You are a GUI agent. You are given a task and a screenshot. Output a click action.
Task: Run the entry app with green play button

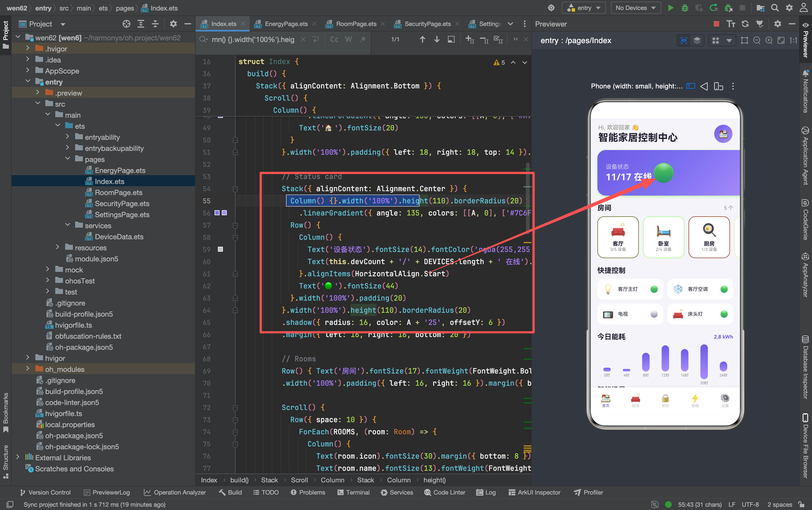tap(671, 8)
